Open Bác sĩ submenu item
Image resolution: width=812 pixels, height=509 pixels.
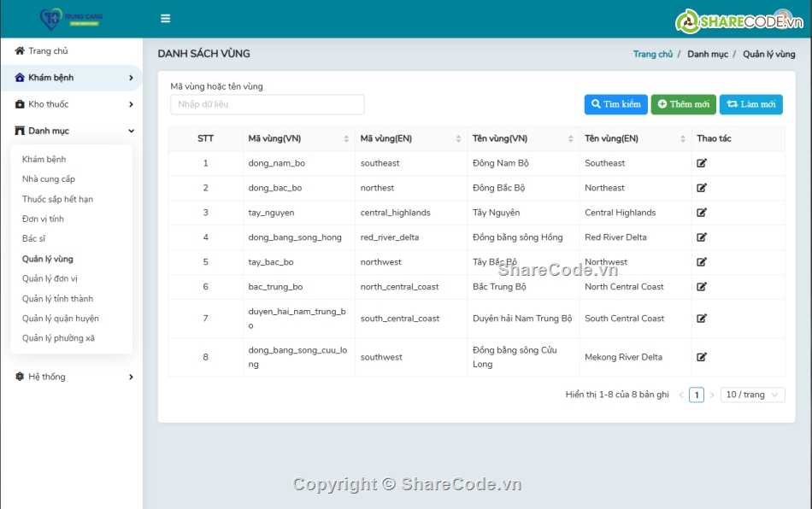coord(33,238)
